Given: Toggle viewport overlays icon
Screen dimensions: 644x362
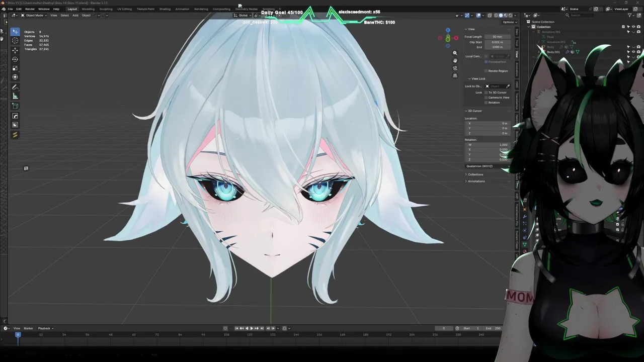Looking at the screenshot, I should click(x=478, y=15).
